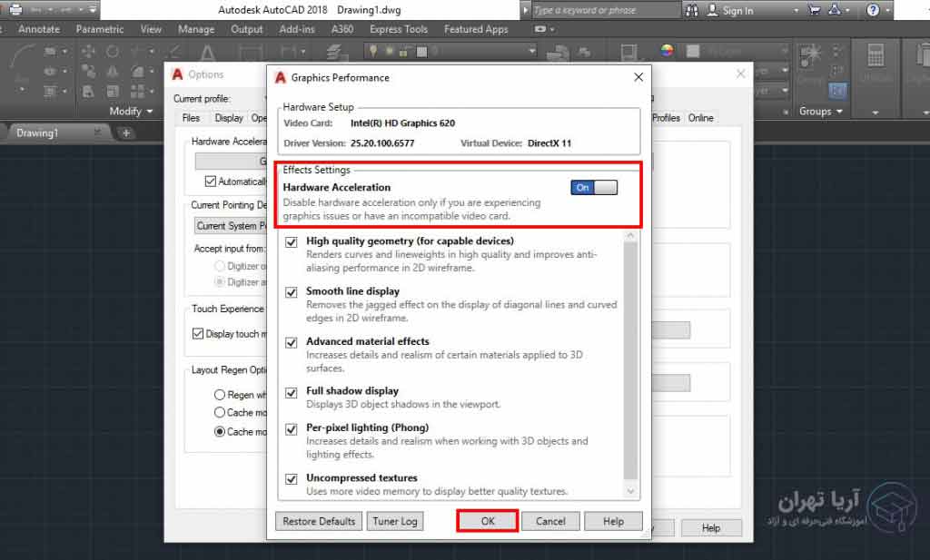The width and height of the screenshot is (930, 560).
Task: Open the Autodesk App Store cart icon
Action: (x=813, y=10)
